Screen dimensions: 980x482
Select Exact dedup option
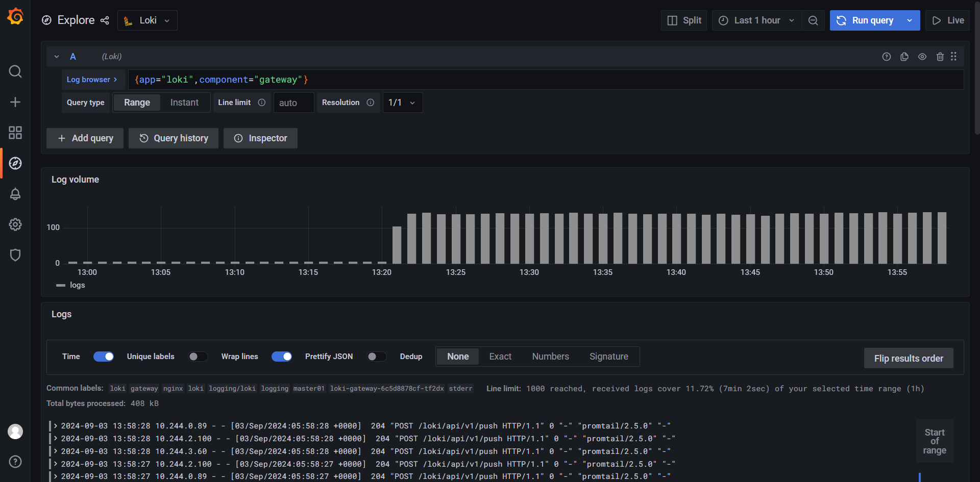point(500,357)
